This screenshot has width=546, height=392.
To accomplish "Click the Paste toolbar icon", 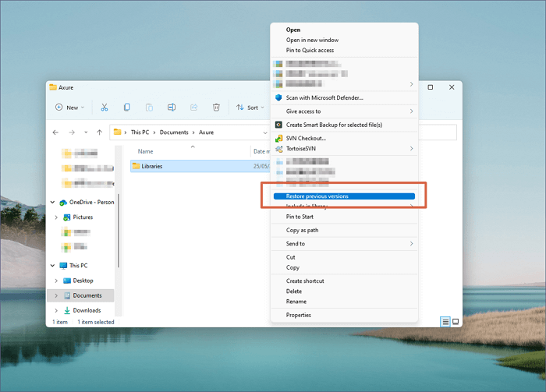I will [149, 108].
